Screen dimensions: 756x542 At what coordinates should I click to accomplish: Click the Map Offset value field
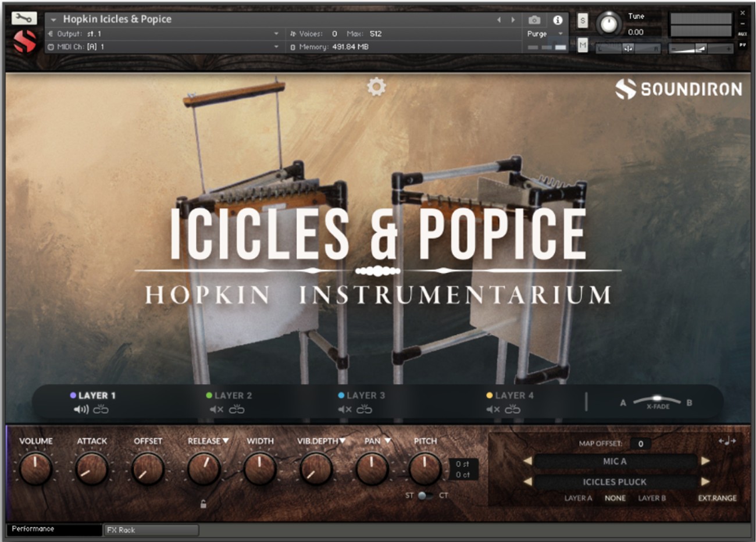(640, 443)
